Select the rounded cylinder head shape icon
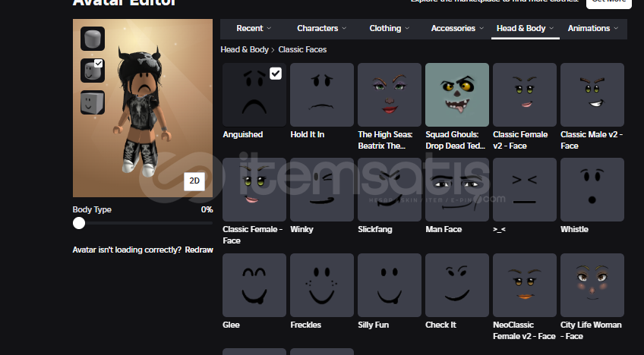Screen dimensions: 644x355 coord(93,39)
